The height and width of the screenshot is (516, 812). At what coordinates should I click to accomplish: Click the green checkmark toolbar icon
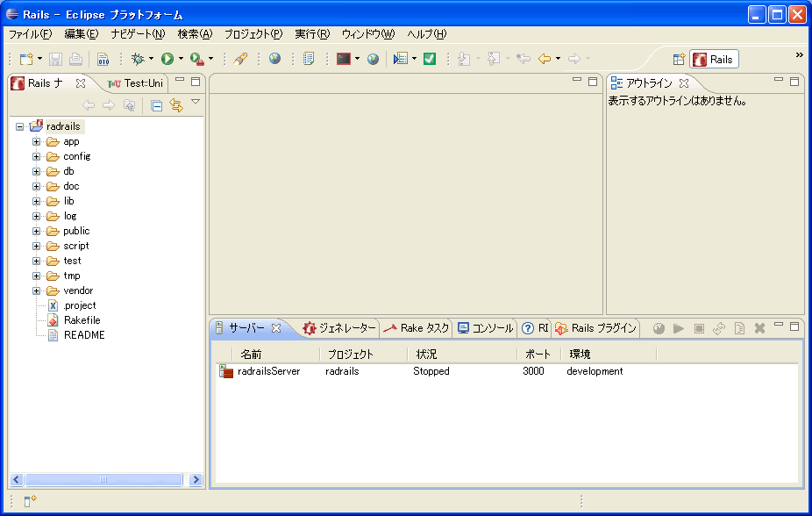point(430,59)
